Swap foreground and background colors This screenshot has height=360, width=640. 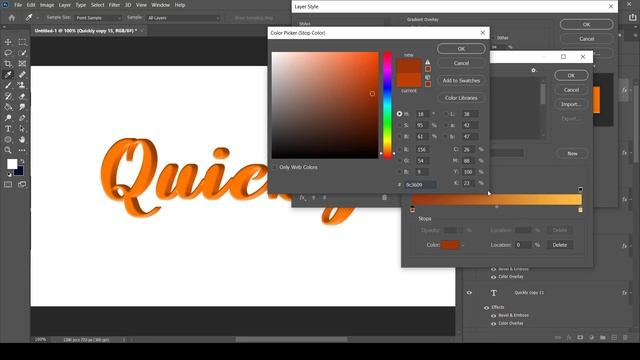click(22, 161)
